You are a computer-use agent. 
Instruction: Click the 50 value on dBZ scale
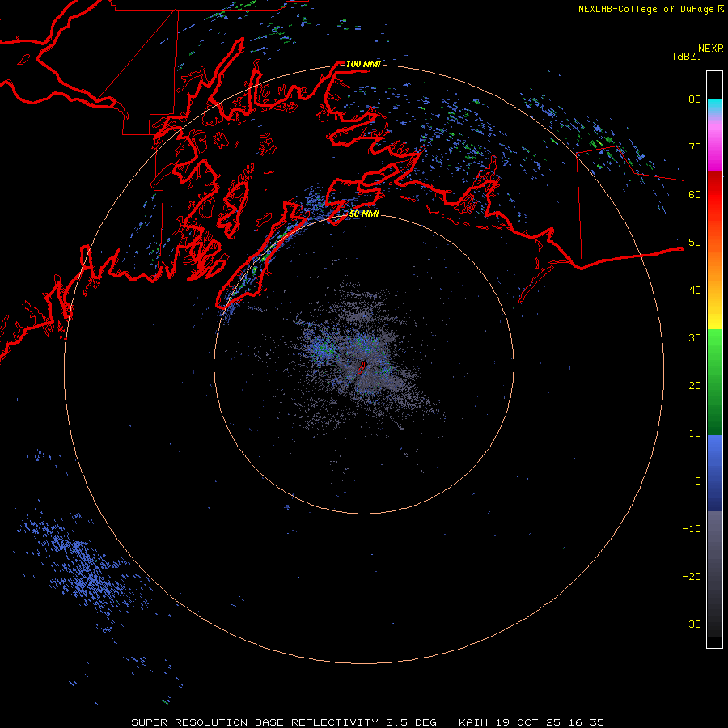tap(695, 243)
